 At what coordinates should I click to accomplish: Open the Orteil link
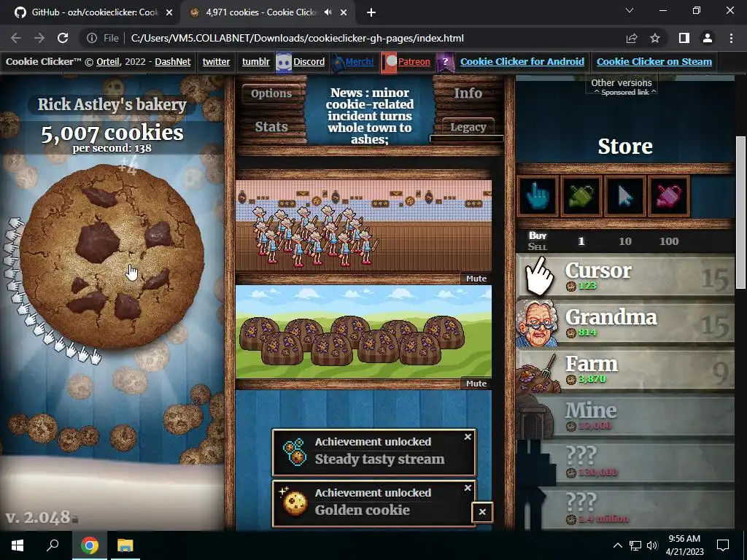[x=107, y=61]
